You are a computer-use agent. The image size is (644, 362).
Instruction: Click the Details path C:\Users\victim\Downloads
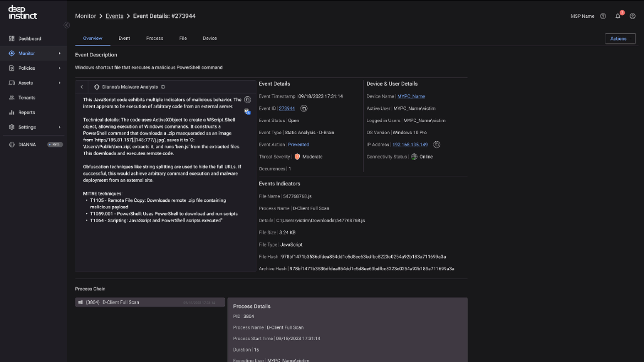click(x=320, y=221)
